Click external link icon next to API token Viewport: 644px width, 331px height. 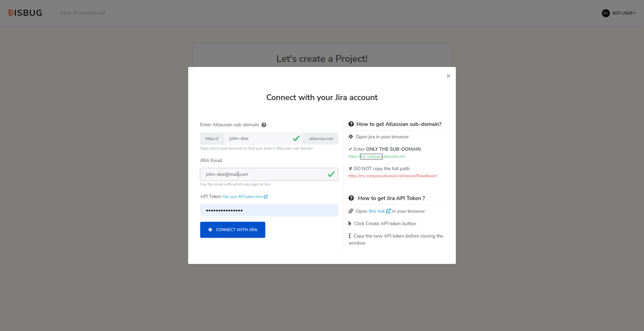click(x=266, y=197)
